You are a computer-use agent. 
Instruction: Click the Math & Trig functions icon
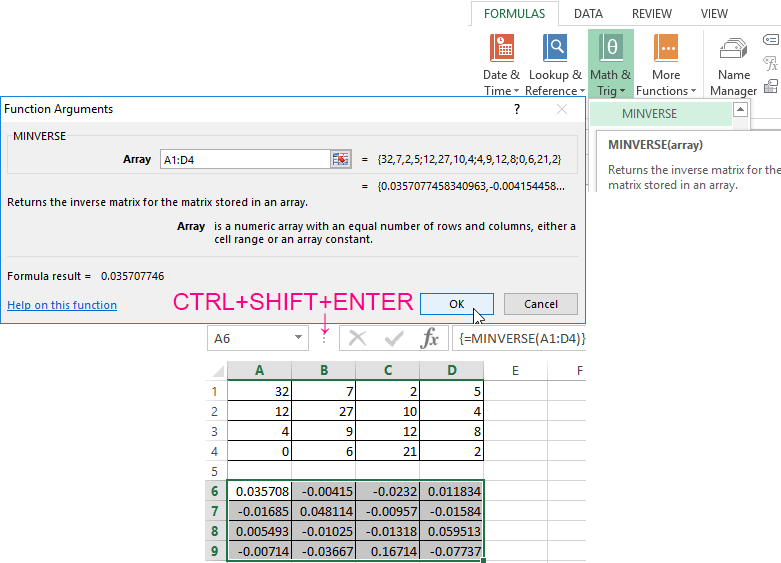click(610, 48)
